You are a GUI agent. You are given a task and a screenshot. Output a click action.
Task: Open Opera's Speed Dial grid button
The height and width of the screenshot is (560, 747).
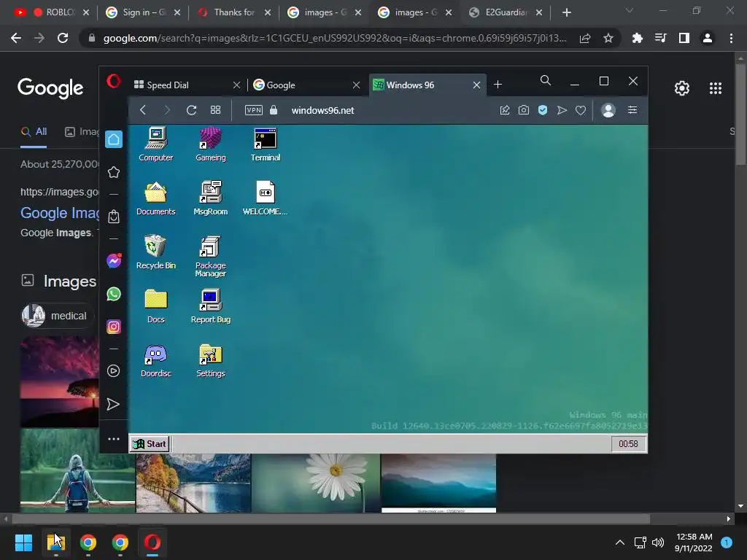tap(215, 110)
